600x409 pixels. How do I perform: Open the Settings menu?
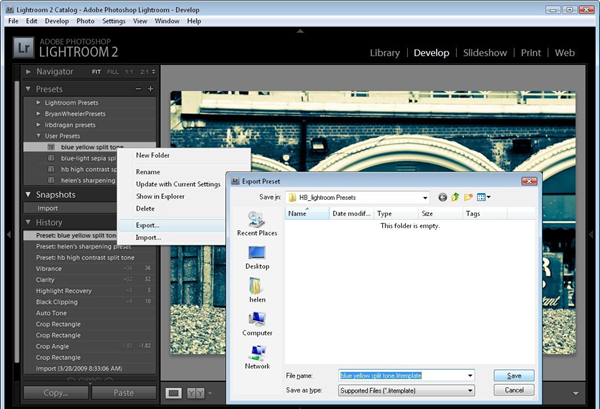(114, 21)
